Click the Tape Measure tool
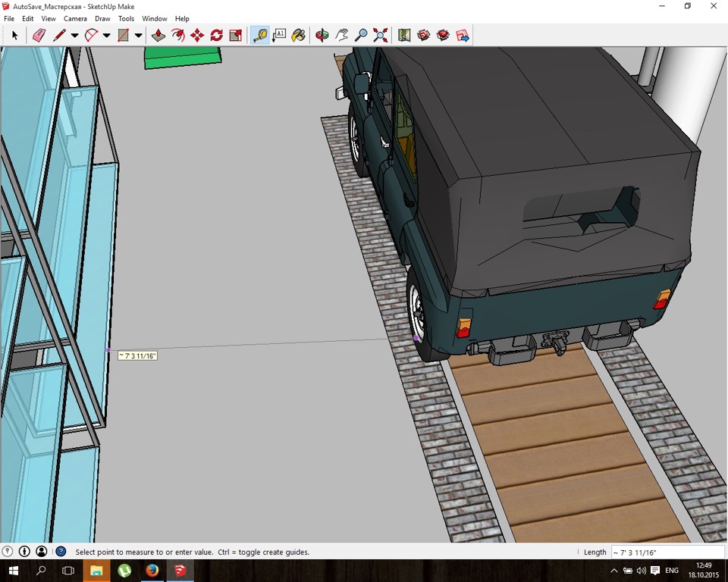This screenshot has height=582, width=728. click(x=260, y=36)
